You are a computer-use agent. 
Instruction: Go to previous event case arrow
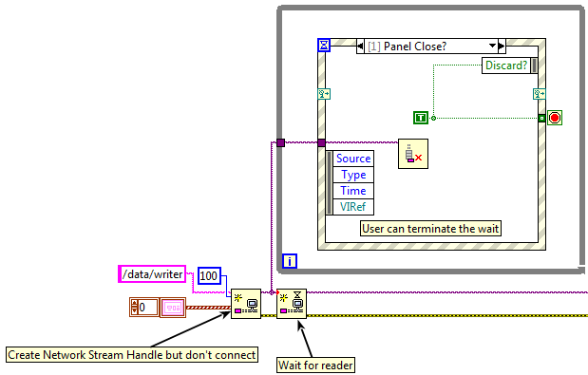[360, 47]
